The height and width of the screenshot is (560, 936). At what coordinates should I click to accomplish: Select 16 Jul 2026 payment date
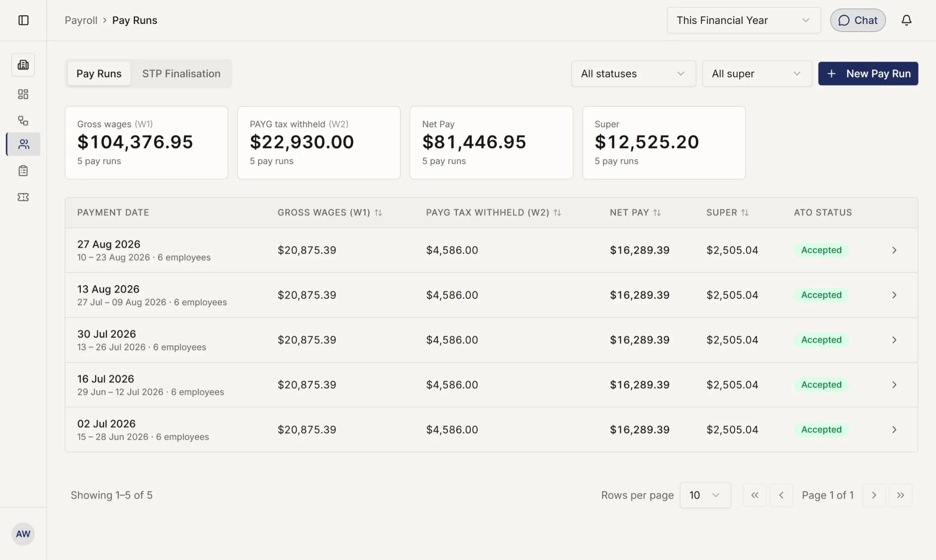105,379
